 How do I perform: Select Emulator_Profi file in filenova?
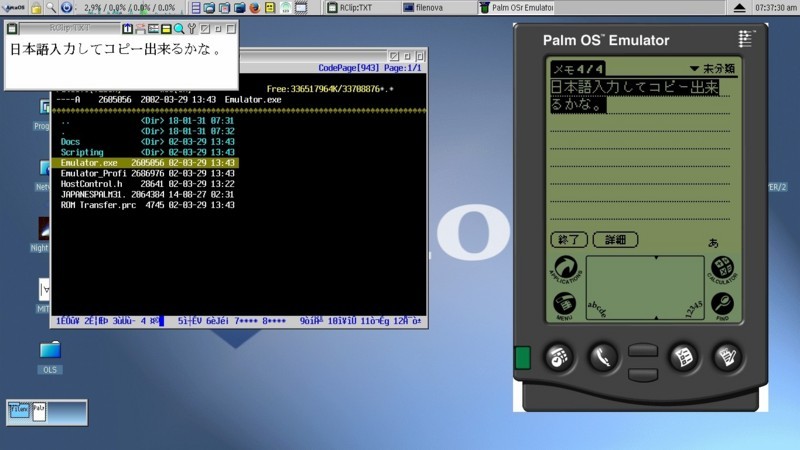(147, 173)
